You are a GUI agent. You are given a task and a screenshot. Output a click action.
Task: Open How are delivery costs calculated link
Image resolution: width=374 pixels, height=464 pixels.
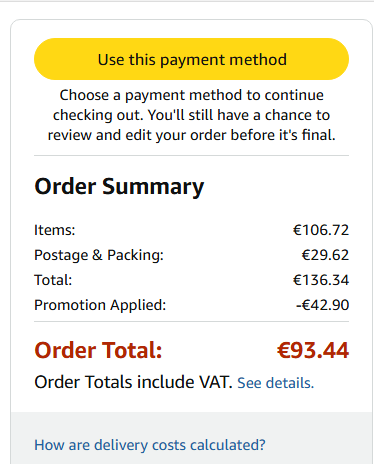point(150,445)
